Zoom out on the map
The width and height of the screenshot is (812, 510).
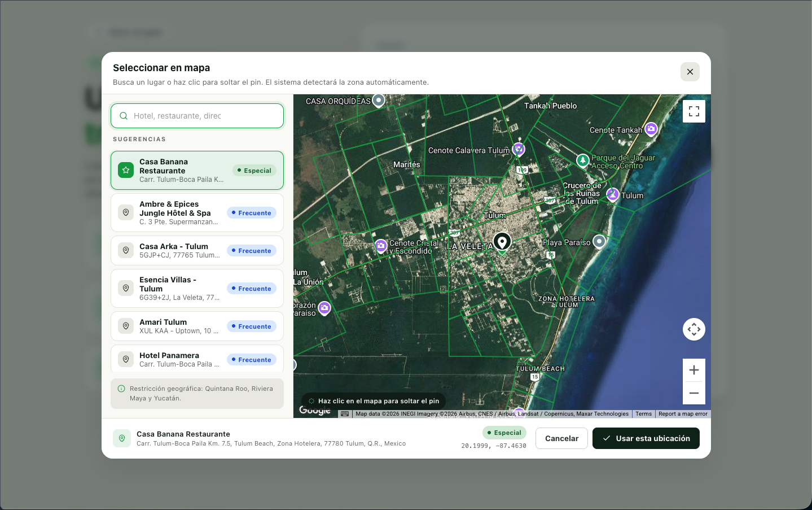pyautogui.click(x=694, y=393)
